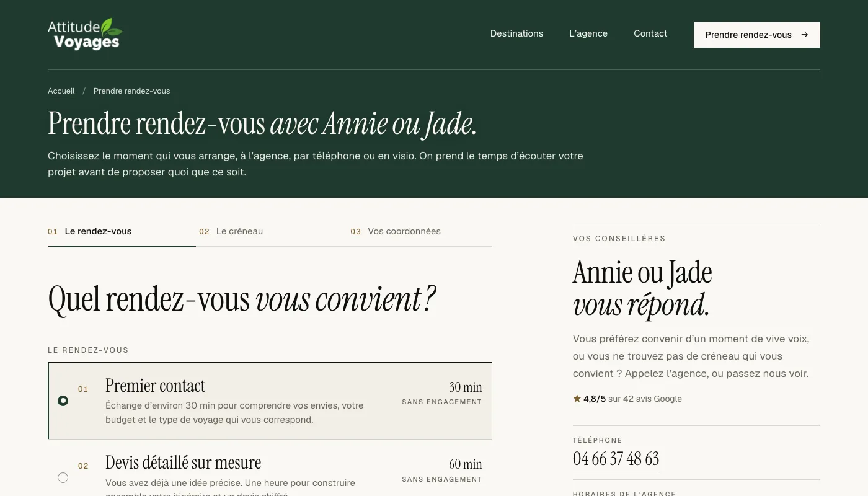Switch to the 02 Le créneau step tab
The image size is (868, 496).
[x=272, y=231]
